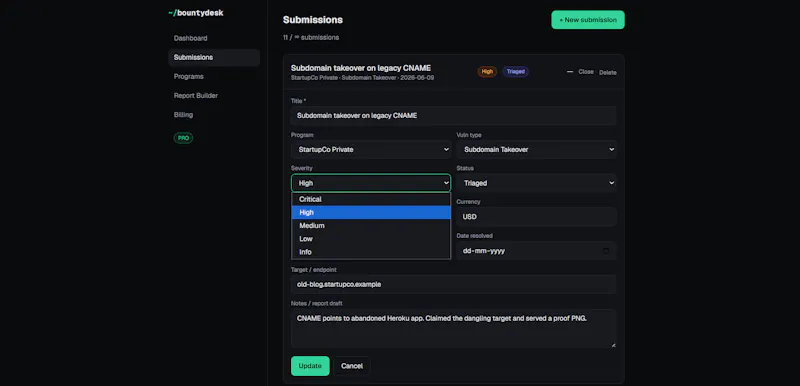Click into the Title input field

pyautogui.click(x=454, y=116)
